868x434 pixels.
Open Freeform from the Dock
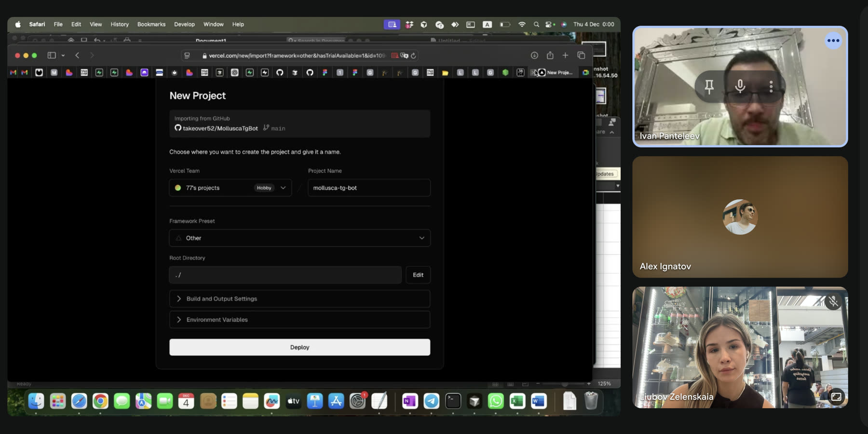[272, 401]
